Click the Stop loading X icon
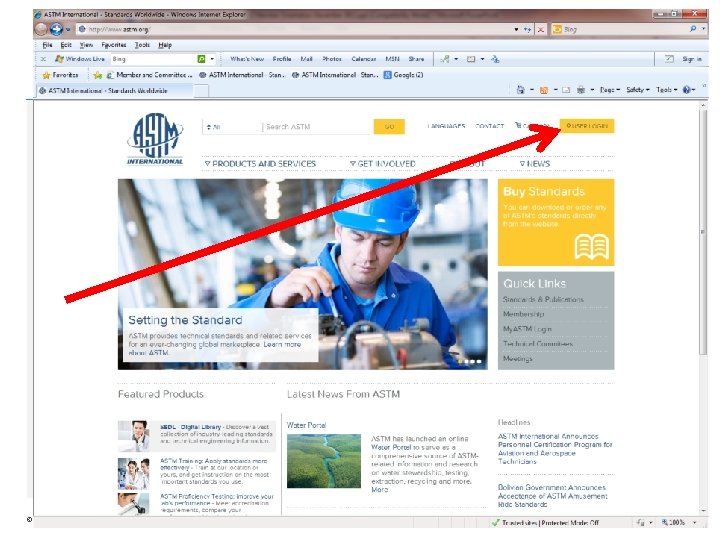Viewport: 720px width, 540px height. click(541, 29)
